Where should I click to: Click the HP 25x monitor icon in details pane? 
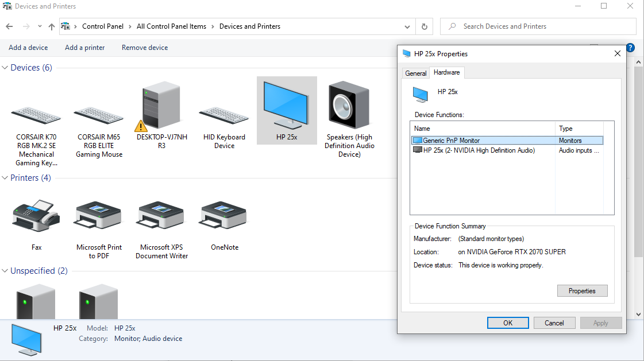(x=26, y=340)
